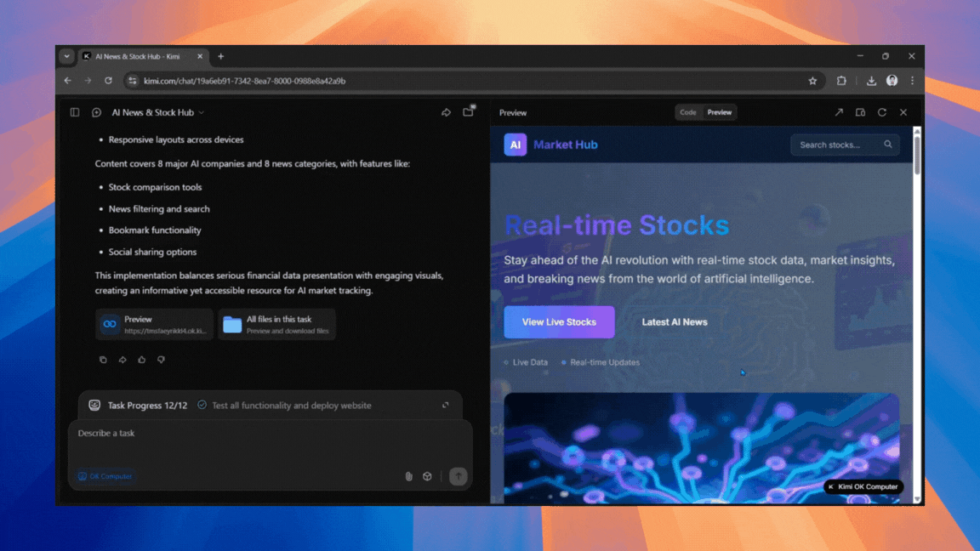Open the AI News & Stock Hub title dropdown

157,112
